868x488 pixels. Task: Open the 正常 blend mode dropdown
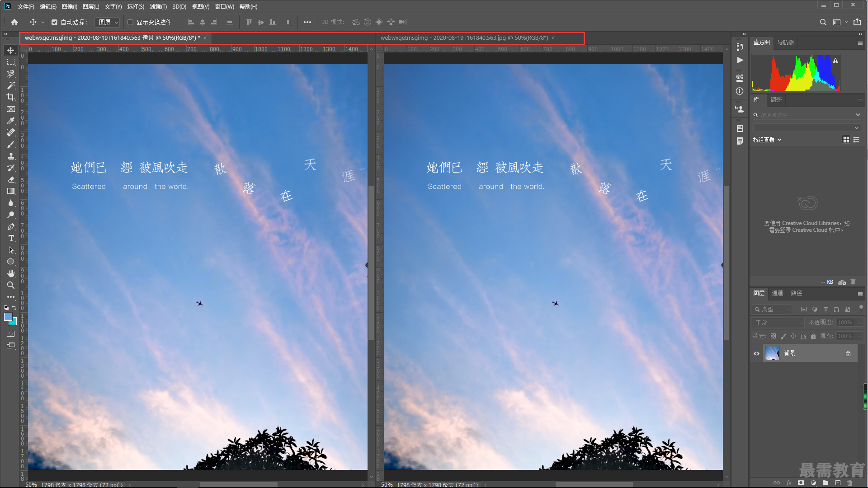[778, 323]
